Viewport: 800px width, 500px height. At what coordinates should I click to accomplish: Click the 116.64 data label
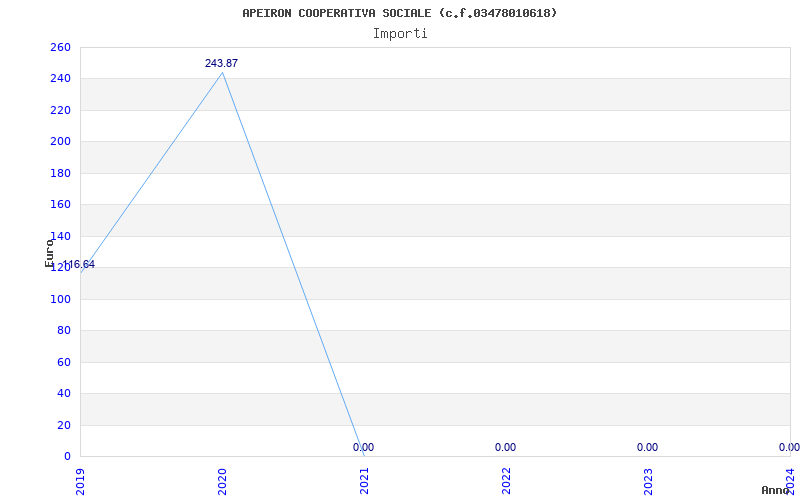click(x=79, y=264)
